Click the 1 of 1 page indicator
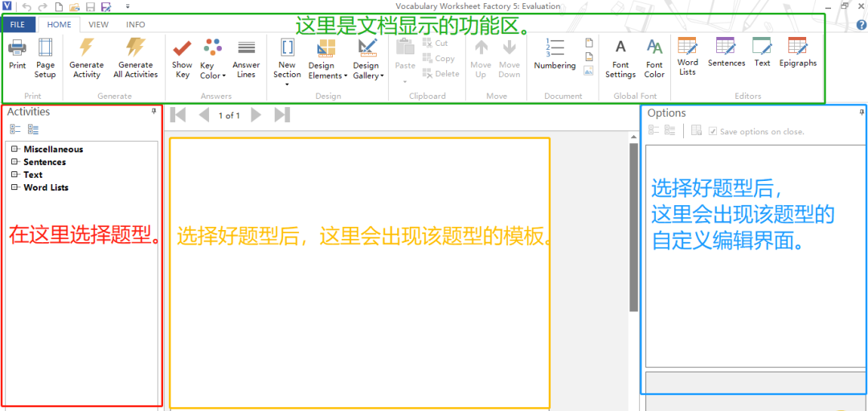The image size is (868, 411). coord(229,116)
